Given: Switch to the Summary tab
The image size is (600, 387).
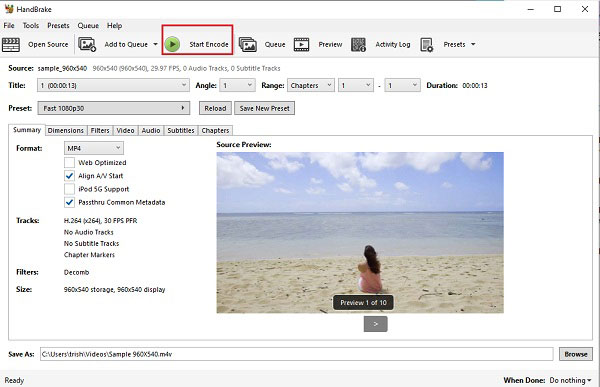Looking at the screenshot, I should (x=27, y=130).
